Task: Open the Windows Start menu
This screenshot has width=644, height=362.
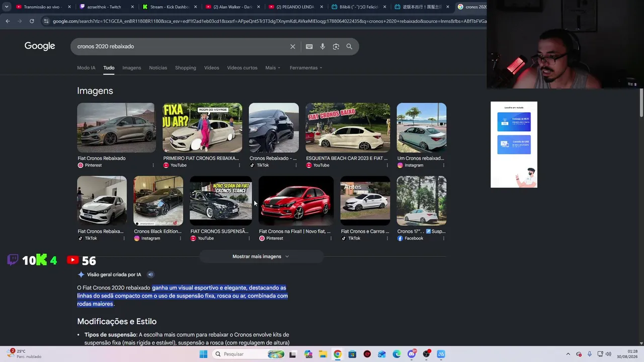Action: click(203, 354)
